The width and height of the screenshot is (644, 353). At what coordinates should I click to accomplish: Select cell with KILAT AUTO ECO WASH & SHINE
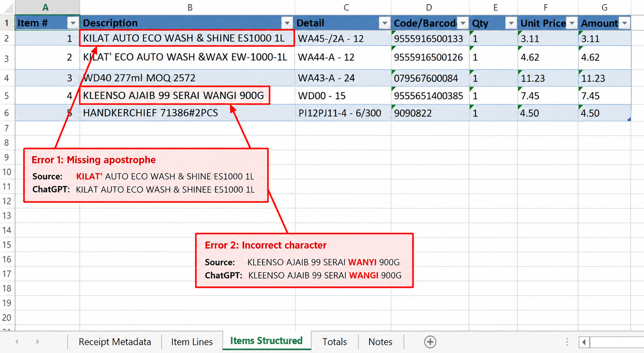[x=187, y=38]
